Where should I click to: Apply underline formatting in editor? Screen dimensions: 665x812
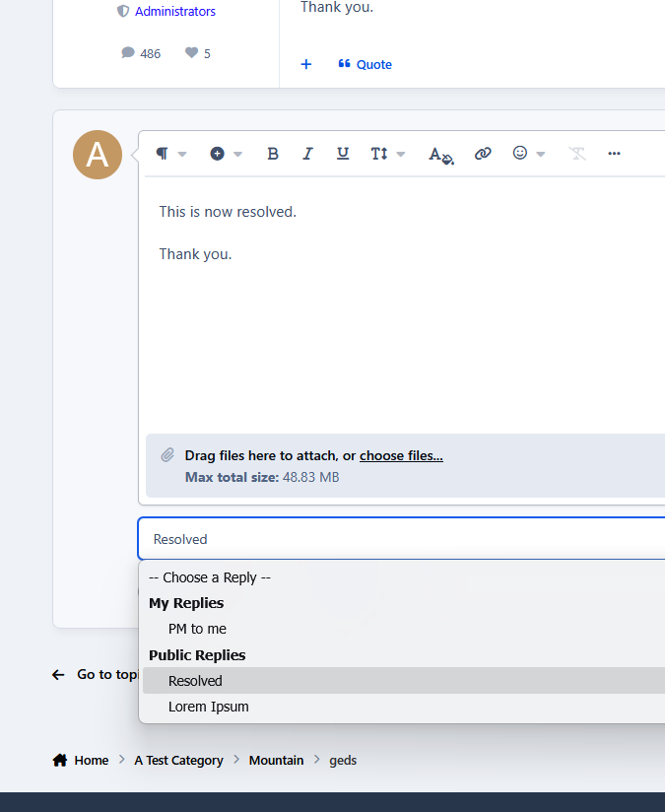coord(342,154)
